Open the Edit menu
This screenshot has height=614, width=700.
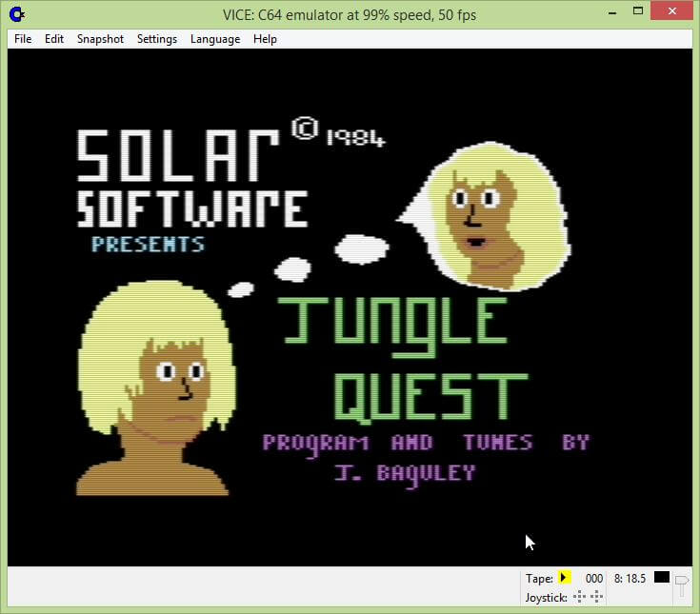click(54, 39)
